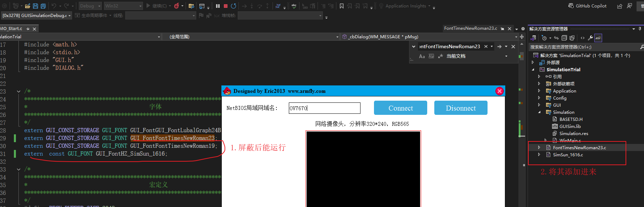Switch to FontTimesNewRoman23.c tab
The image size is (644, 207).
(x=470, y=28)
